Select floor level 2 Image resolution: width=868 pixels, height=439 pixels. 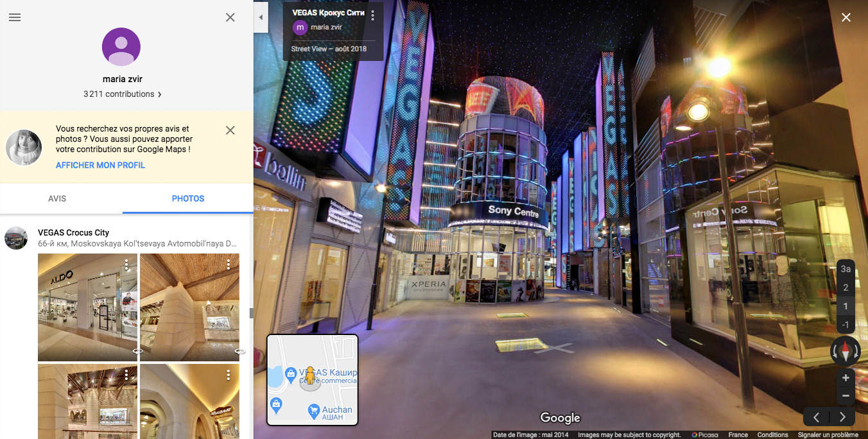[x=846, y=288]
